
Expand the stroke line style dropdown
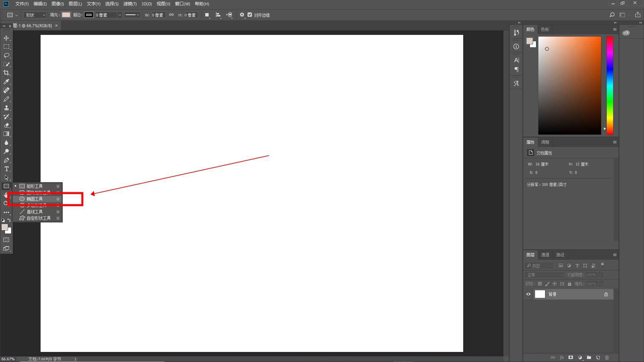click(x=132, y=15)
